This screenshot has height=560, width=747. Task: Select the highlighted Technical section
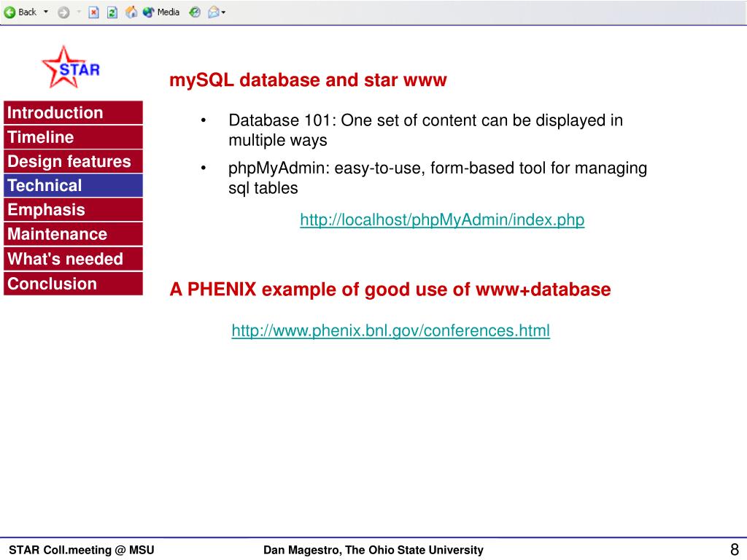pos(74,186)
